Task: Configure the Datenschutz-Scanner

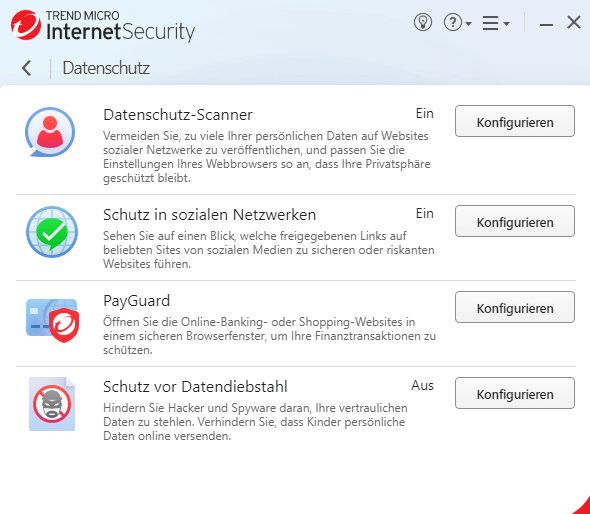Action: coord(515,121)
